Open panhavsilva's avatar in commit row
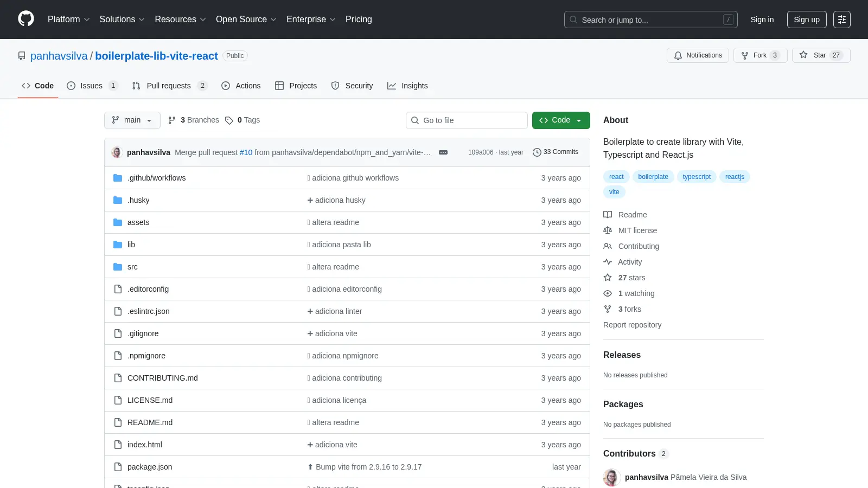 (117, 152)
